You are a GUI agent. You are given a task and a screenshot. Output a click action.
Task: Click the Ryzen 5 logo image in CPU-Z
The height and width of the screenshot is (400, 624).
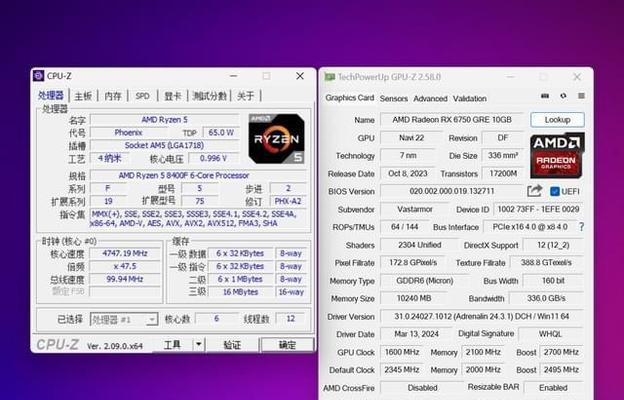point(277,139)
